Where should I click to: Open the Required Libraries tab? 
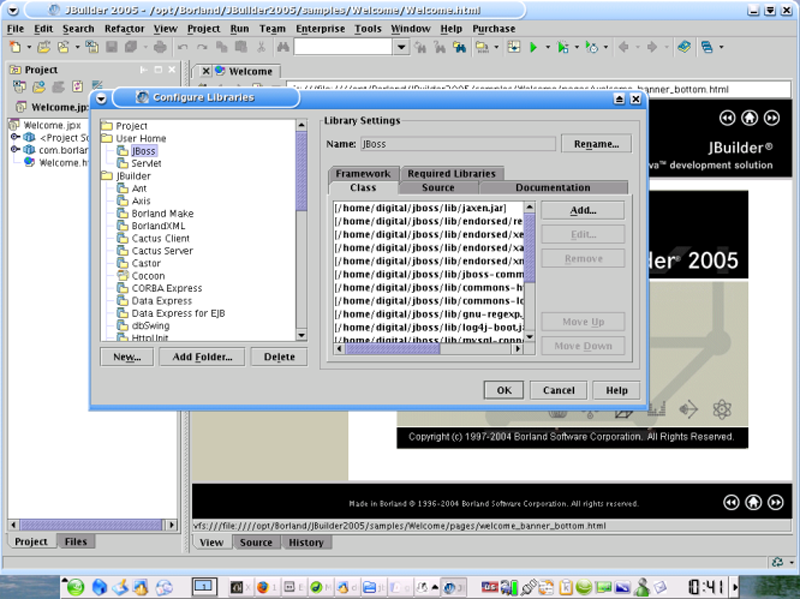[x=451, y=174]
